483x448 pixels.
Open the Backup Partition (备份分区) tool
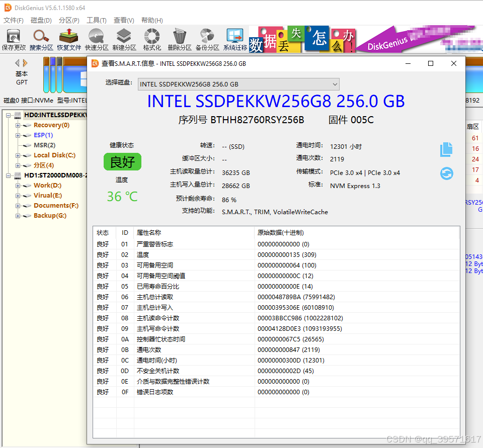[207, 39]
